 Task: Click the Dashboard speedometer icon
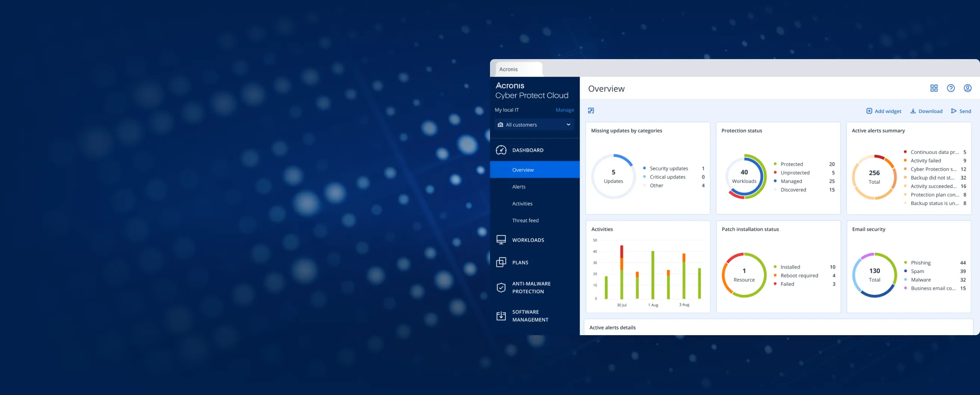(501, 150)
